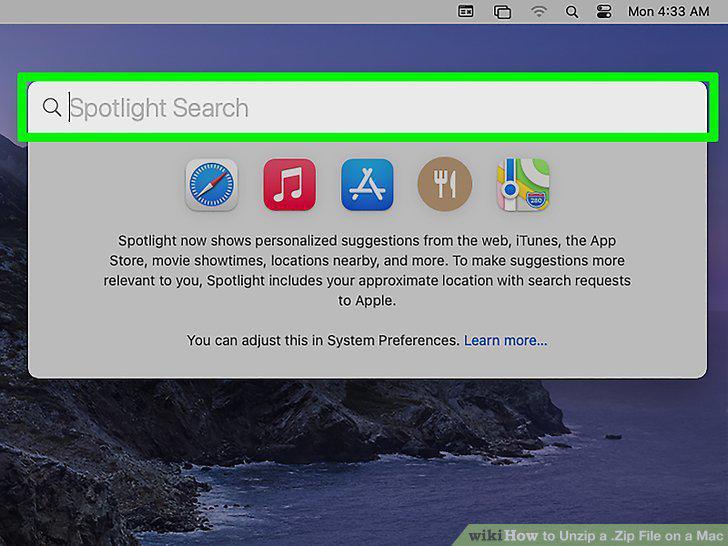Image resolution: width=728 pixels, height=546 pixels.
Task: Open the Mon 4:33 AM clock
Action: 669,11
